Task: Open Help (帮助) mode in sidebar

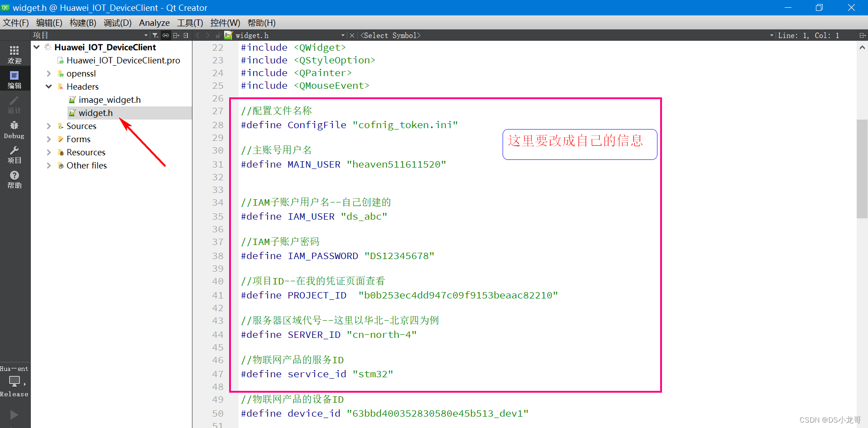Action: 14,179
